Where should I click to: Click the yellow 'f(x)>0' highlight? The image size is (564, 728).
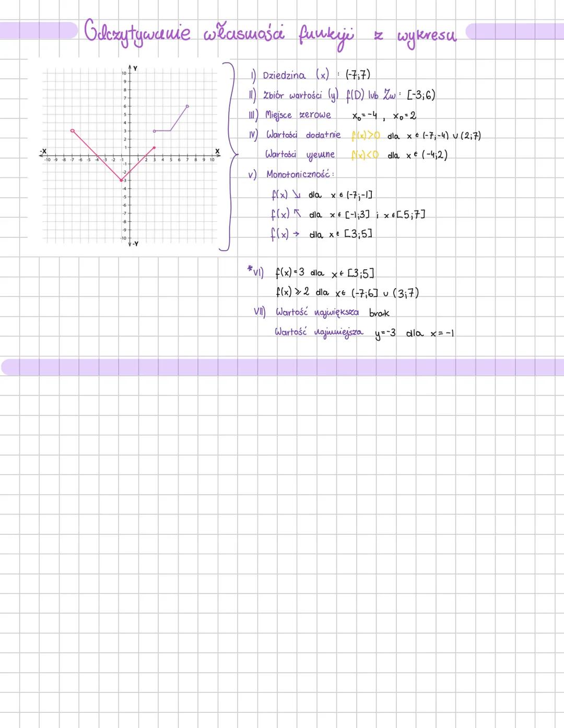366,136
